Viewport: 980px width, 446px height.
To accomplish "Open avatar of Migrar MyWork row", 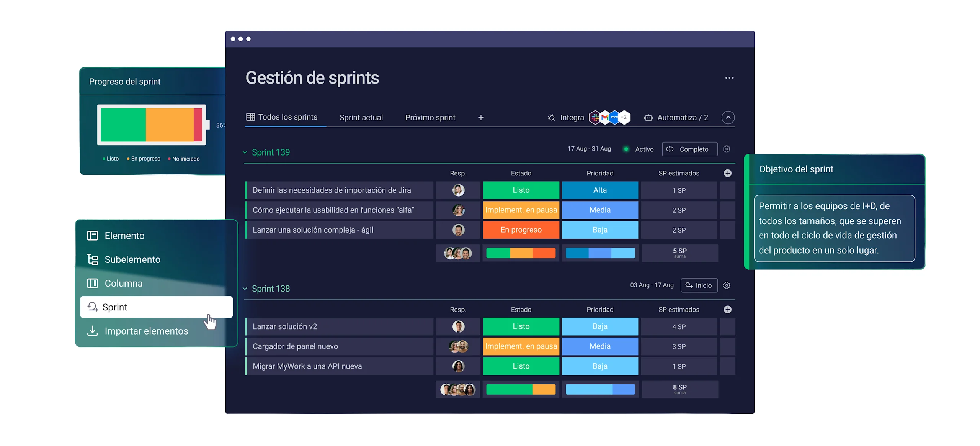I will point(458,366).
